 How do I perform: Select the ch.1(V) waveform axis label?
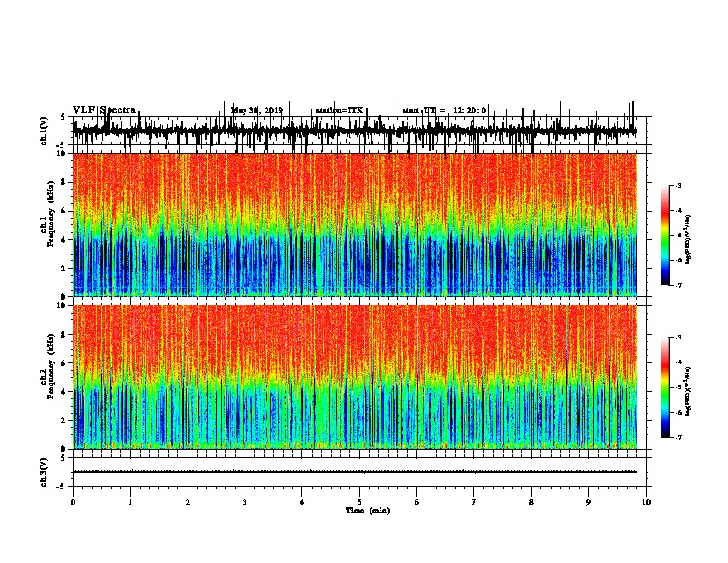point(44,131)
